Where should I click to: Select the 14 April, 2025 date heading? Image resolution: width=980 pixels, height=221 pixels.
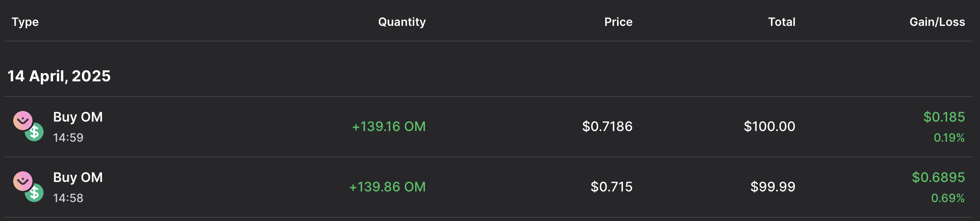59,76
